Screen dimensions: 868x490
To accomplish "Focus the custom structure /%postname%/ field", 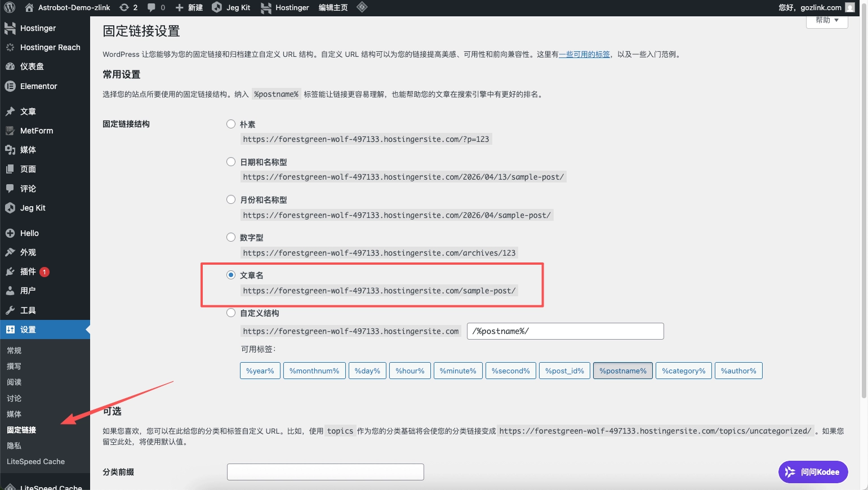I will [x=566, y=331].
